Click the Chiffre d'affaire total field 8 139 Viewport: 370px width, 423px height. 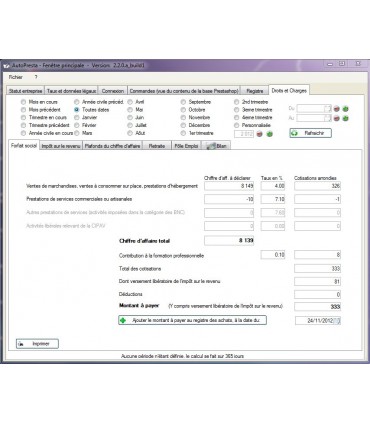pos(229,240)
